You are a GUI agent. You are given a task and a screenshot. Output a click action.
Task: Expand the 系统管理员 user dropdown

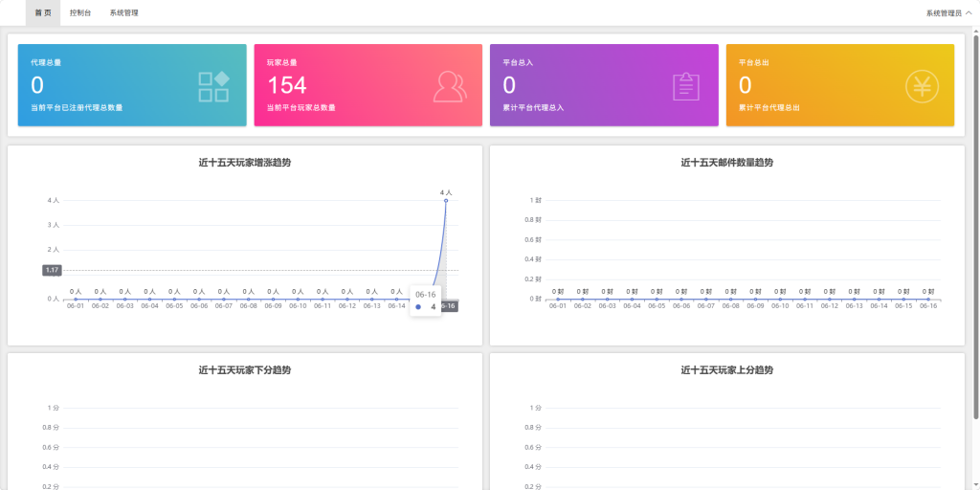click(x=948, y=12)
